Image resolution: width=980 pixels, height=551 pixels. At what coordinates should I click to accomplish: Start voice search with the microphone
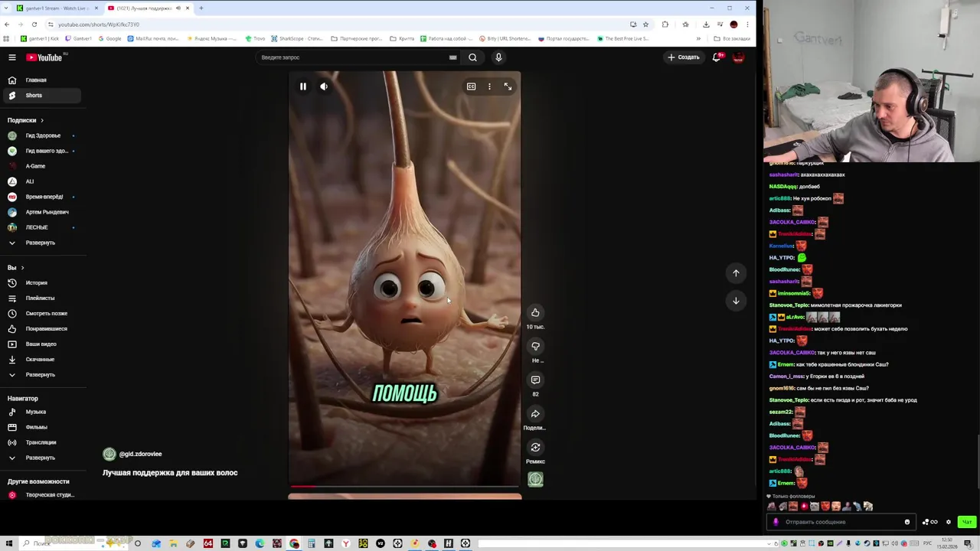click(498, 57)
